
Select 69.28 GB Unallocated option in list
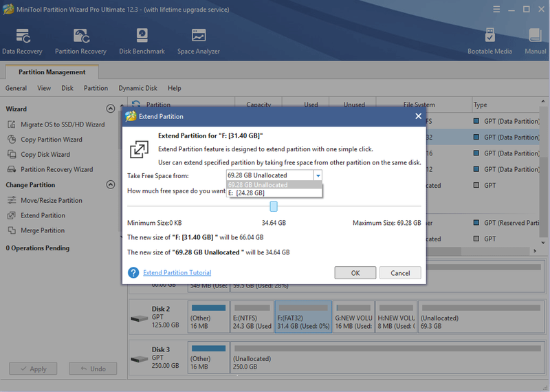[274, 185]
